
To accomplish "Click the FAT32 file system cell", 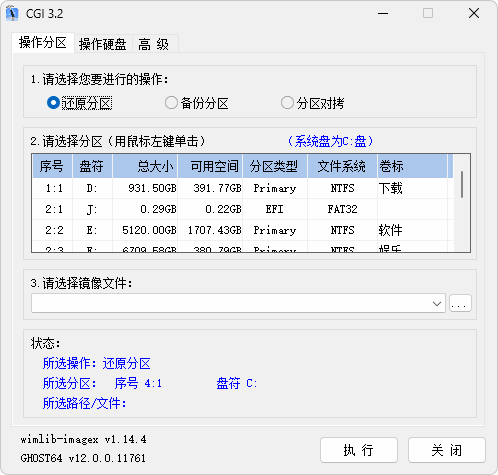I will pyautogui.click(x=342, y=209).
